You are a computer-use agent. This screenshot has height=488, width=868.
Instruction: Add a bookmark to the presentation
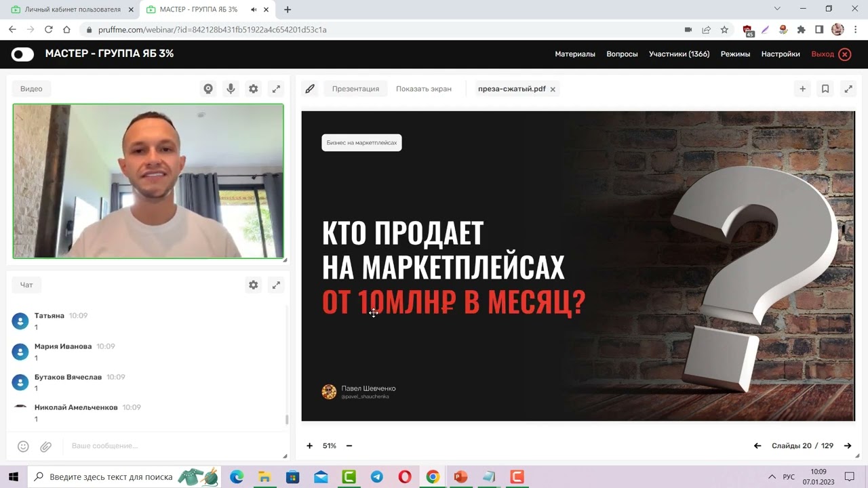click(x=825, y=88)
